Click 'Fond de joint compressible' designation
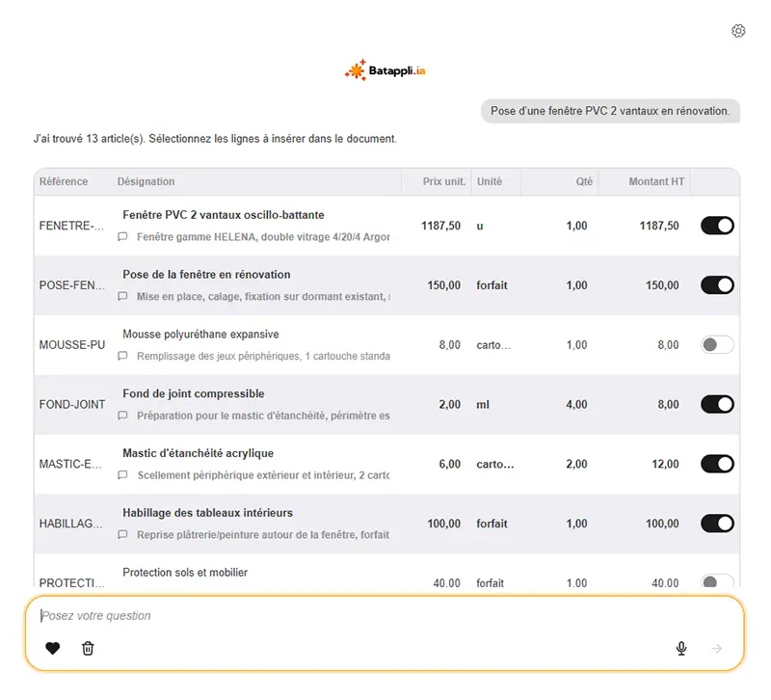The height and width of the screenshot is (700, 771). coord(194,393)
